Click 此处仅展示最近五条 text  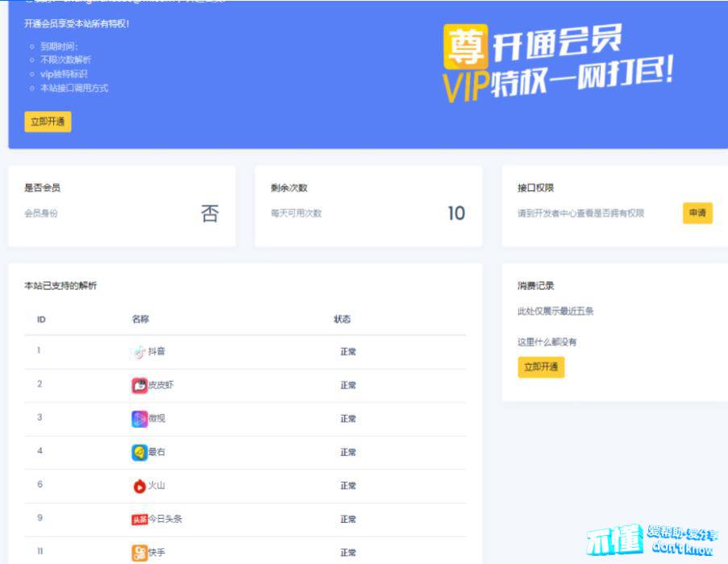(x=555, y=311)
